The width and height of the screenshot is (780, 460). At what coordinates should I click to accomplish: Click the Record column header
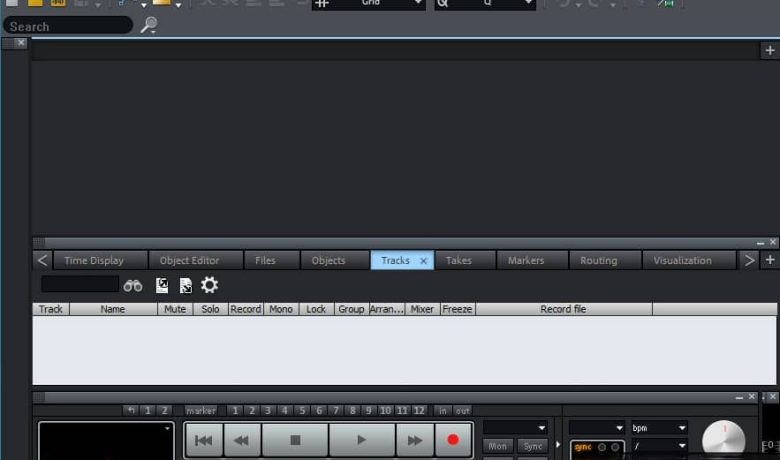[x=246, y=309]
